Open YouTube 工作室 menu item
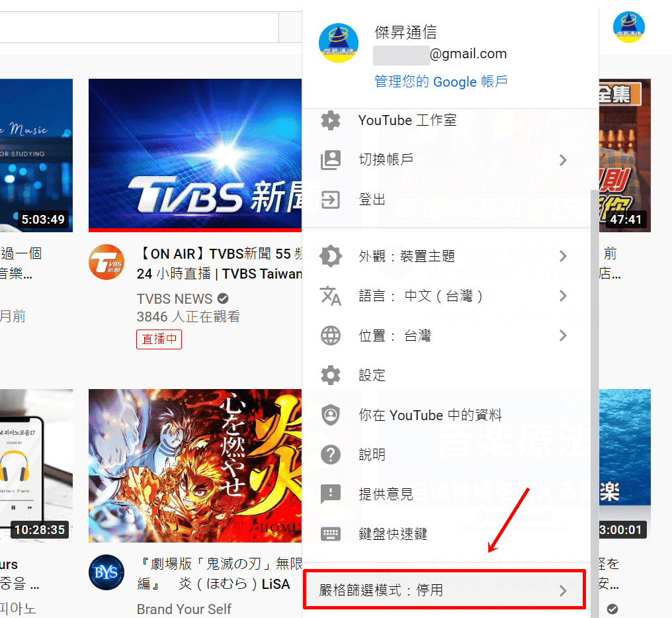This screenshot has height=618, width=672. pyautogui.click(x=446, y=120)
